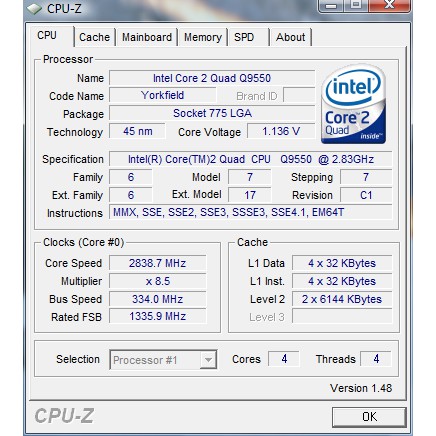Click the Level 2 value 2 x 6144 KBytes
This screenshot has height=436, width=436.
click(x=342, y=299)
